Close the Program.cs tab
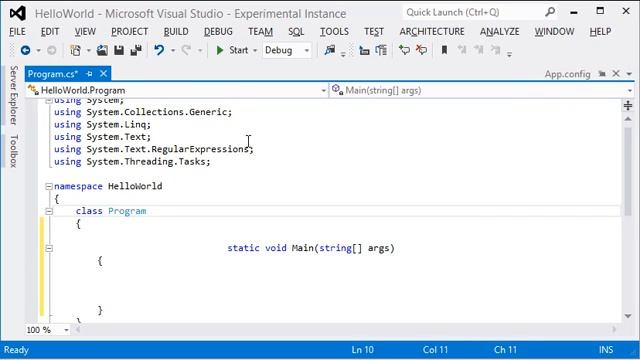This screenshot has height=360, width=640. click(104, 73)
